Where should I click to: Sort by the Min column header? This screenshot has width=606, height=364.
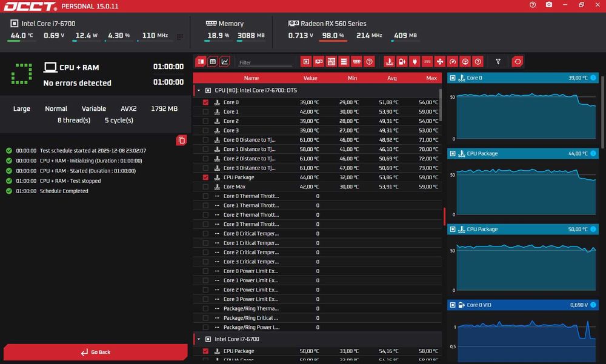coord(352,78)
